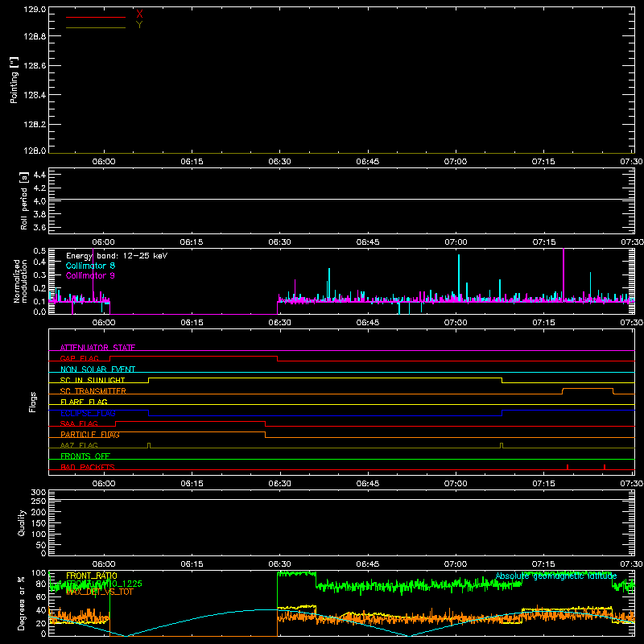Viewport: 644px width, 644px height.
Task: Click 06:30 time label under Roll period plot
Action: tap(279, 242)
